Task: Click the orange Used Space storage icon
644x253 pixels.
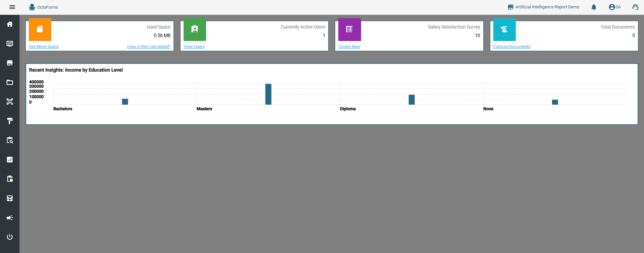Action: tap(40, 29)
